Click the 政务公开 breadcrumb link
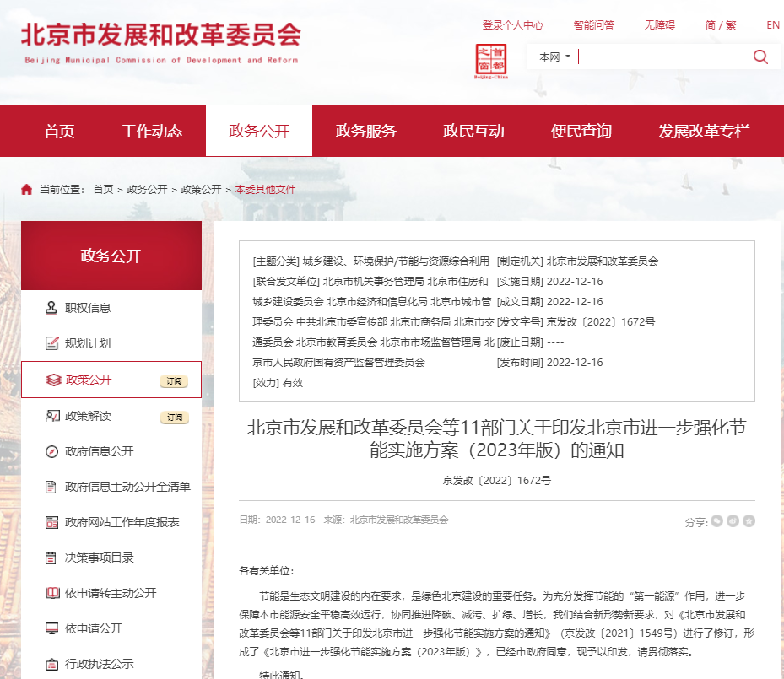Screen dimensions: 784x679 147,189
